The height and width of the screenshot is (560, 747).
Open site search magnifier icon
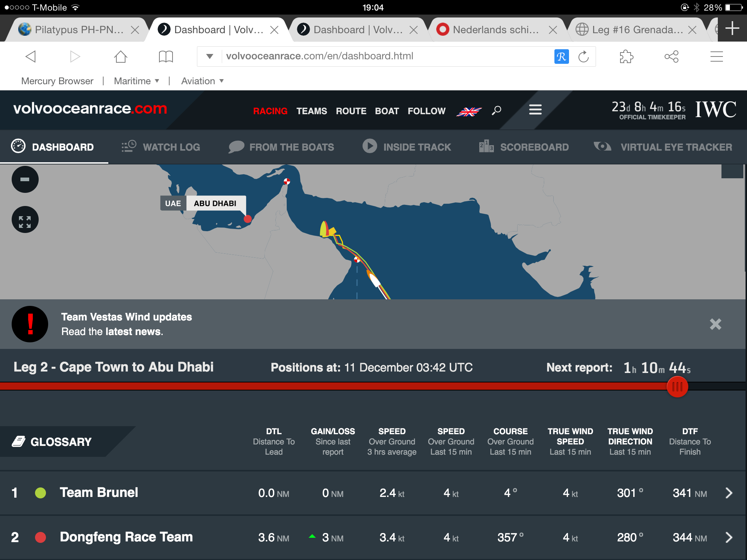point(496,110)
